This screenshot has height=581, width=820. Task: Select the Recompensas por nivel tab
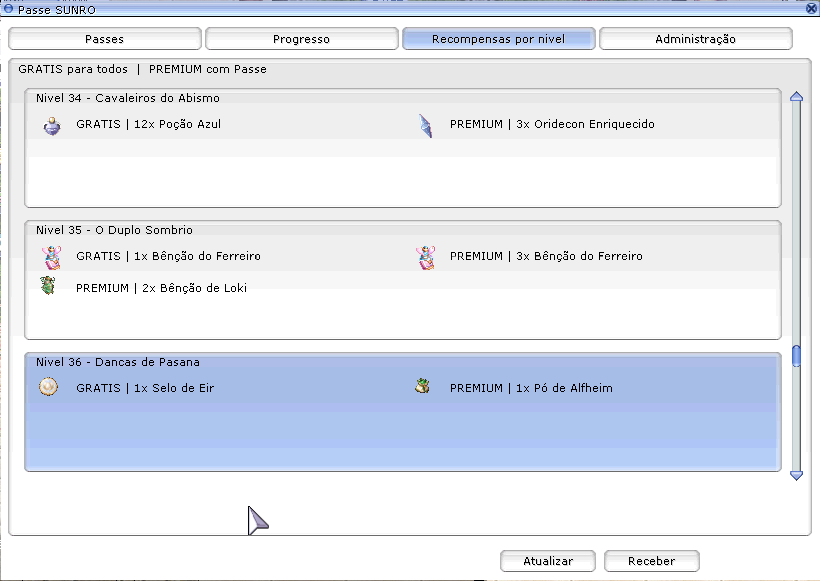(498, 39)
